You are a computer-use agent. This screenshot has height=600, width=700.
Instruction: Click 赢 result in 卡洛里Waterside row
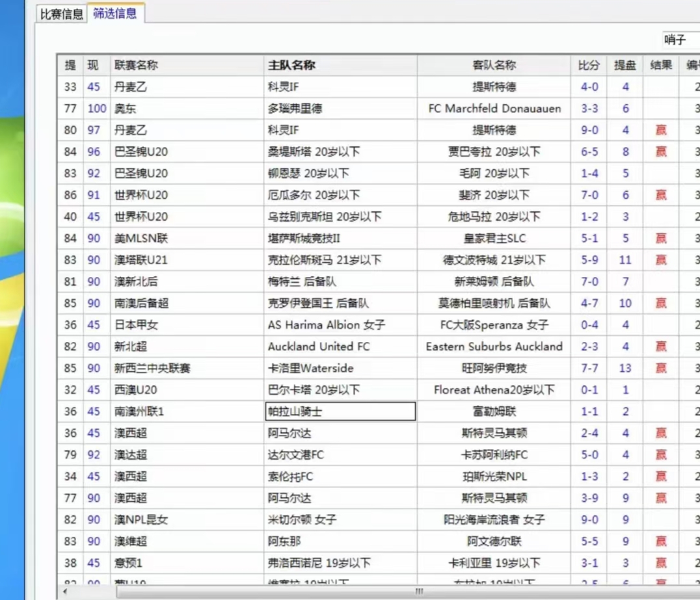click(660, 368)
